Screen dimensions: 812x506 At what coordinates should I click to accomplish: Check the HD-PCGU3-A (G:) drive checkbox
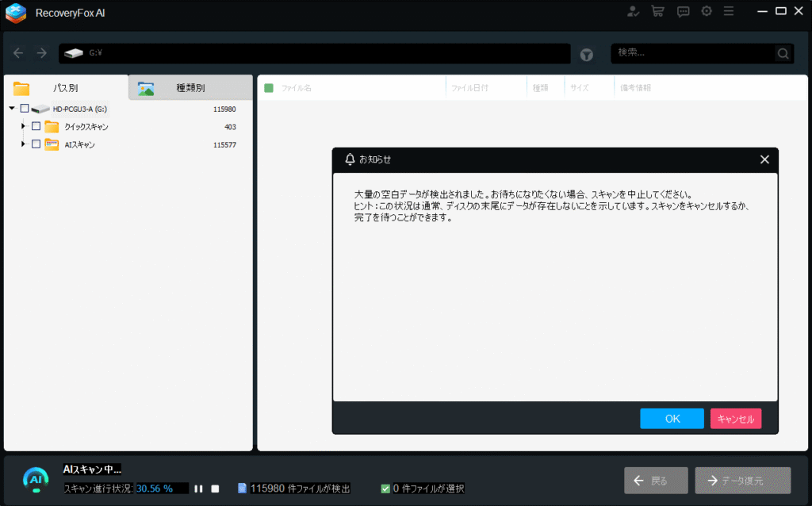coord(25,109)
